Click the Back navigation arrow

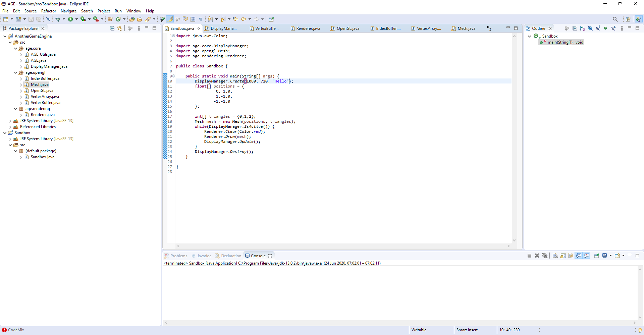click(244, 19)
